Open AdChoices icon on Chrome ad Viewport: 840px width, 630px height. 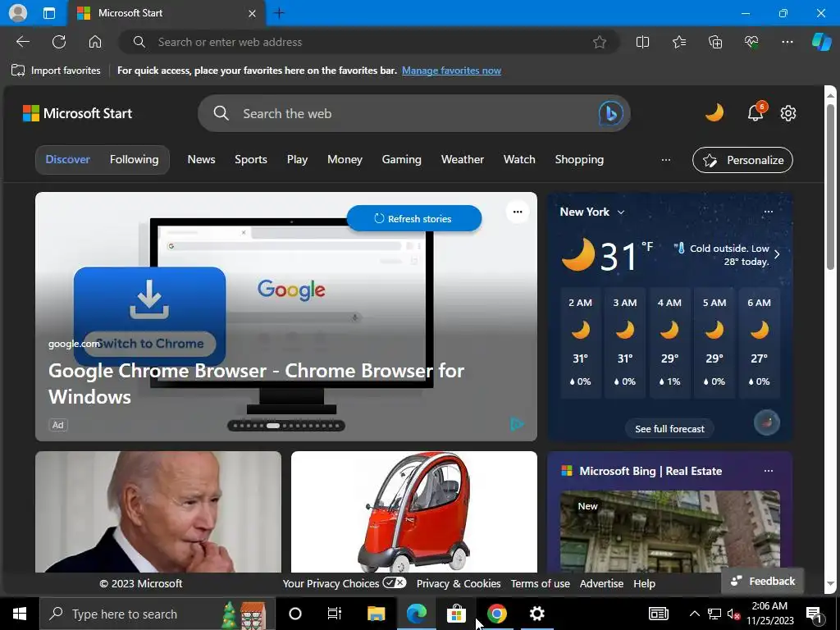[517, 424]
